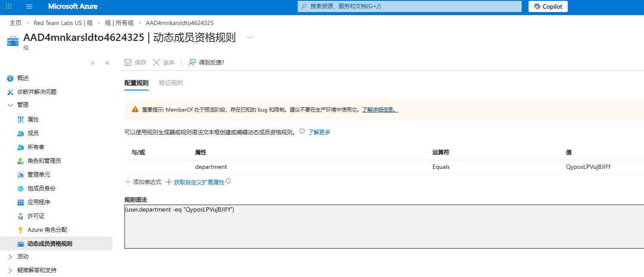This screenshot has height=277, width=644.
Task: Open the 概述 overview page
Action: 22,78
